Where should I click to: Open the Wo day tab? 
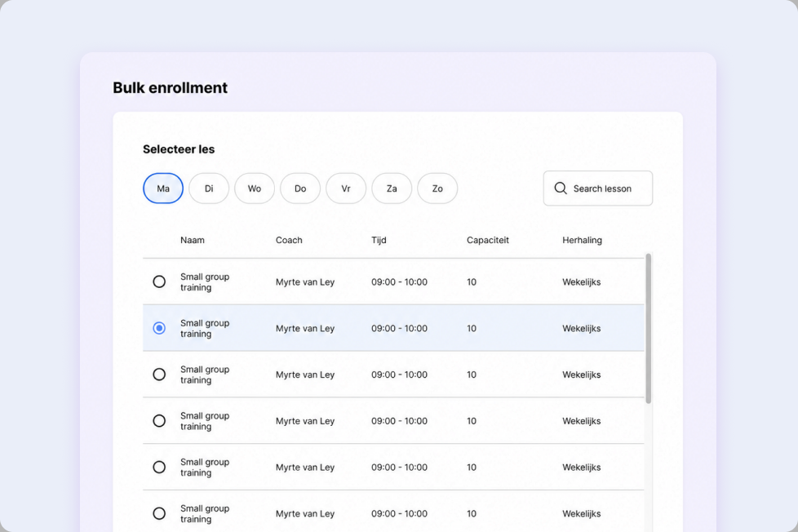click(255, 188)
